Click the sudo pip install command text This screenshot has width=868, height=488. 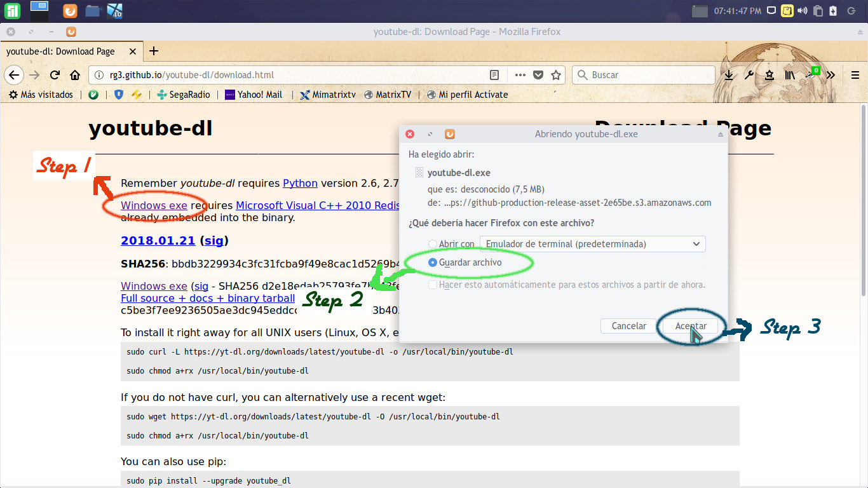point(208,481)
